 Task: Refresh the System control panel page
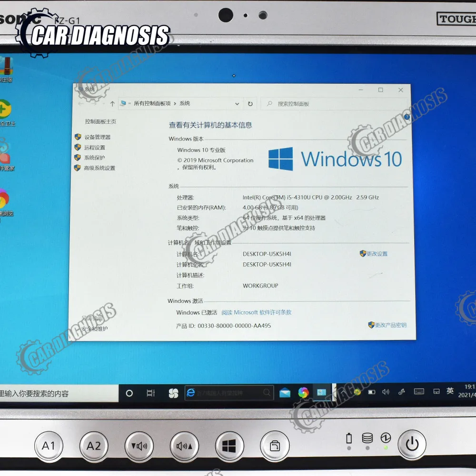[x=250, y=104]
